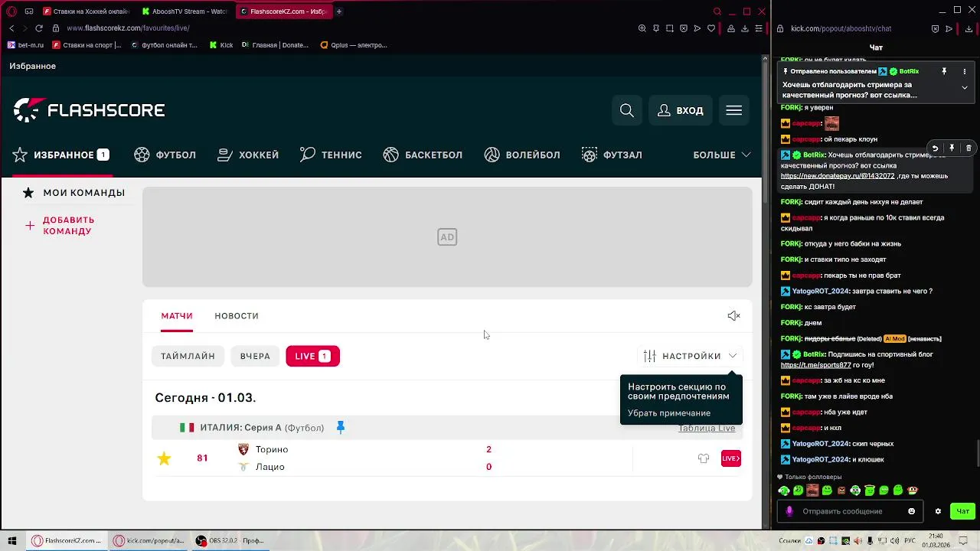Switch to AbooshTV Stream browser tab
Screen dimensions: 980x551
185,11
